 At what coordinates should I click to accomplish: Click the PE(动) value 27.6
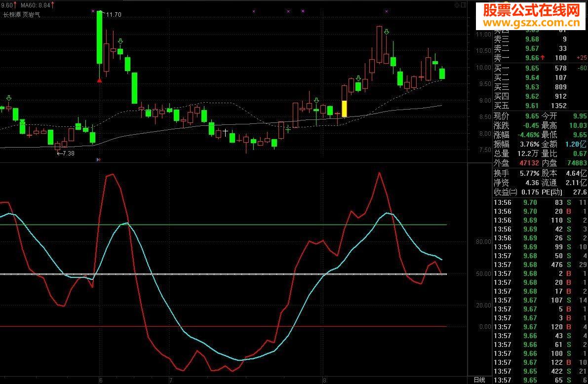(x=580, y=192)
